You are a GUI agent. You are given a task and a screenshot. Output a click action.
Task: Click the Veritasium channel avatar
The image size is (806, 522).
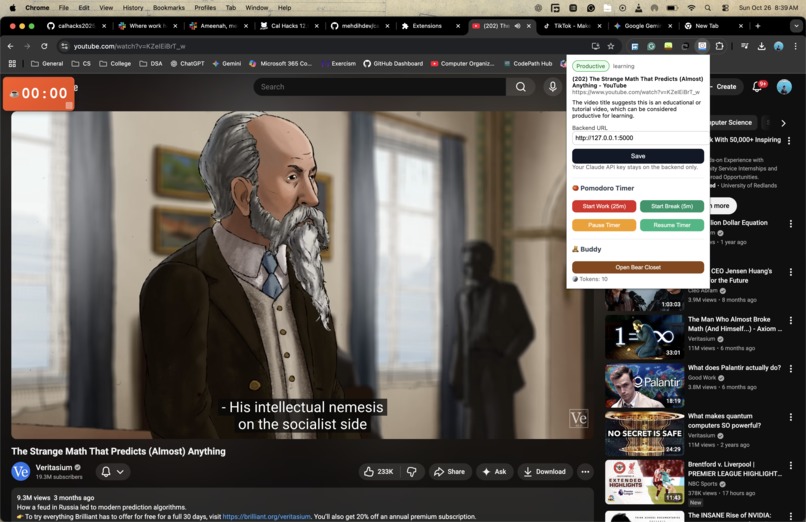point(21,471)
